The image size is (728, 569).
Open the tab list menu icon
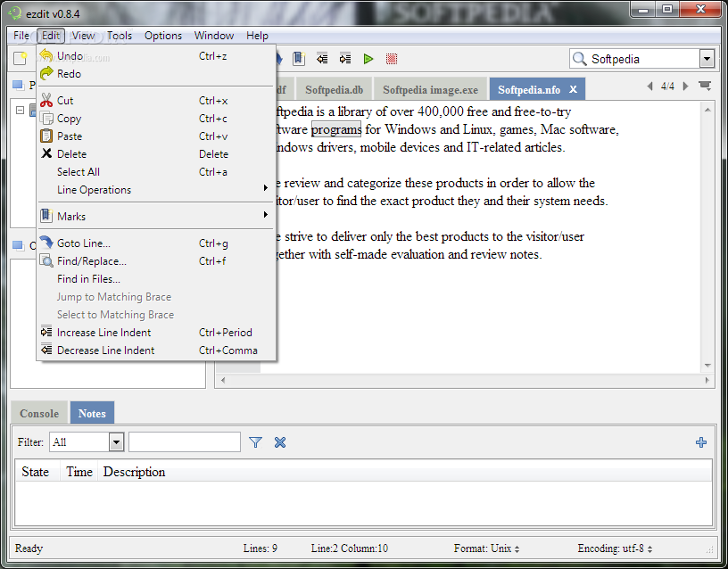coord(705,86)
